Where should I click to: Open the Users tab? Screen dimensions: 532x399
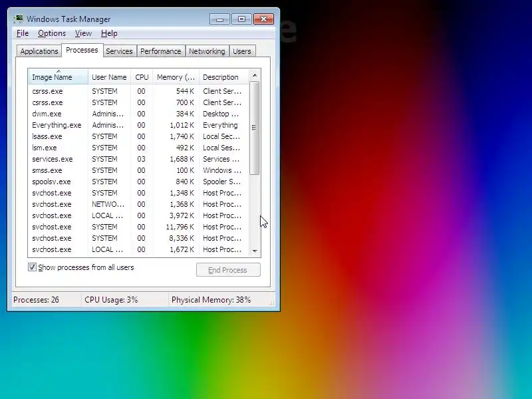coord(242,51)
